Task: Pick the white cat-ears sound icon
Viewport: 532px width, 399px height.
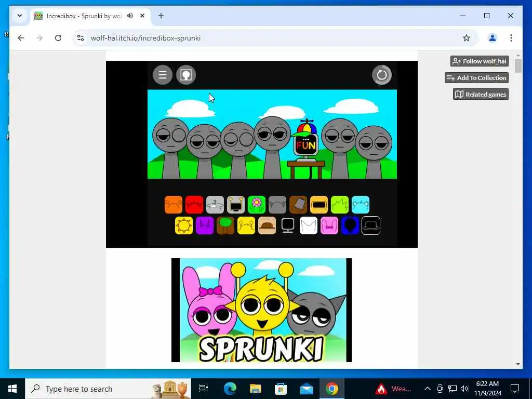Action: pos(309,225)
